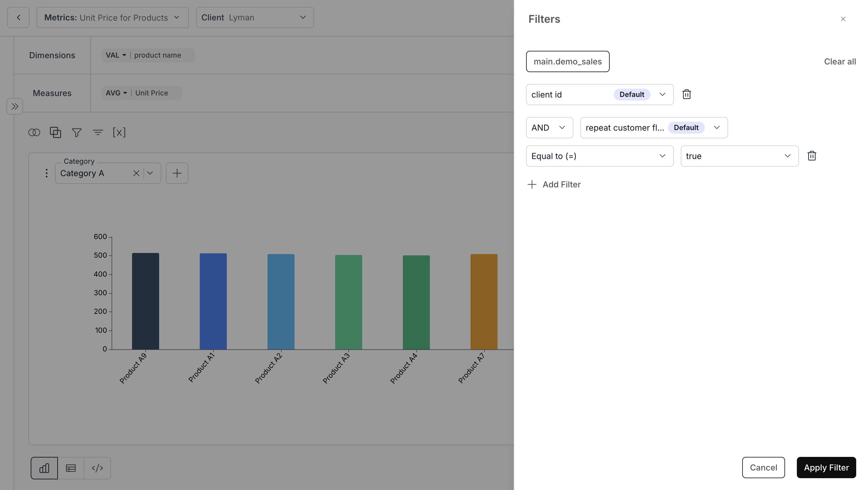The image size is (868, 490).
Task: Delete the client id filter using its trash icon
Action: (686, 94)
